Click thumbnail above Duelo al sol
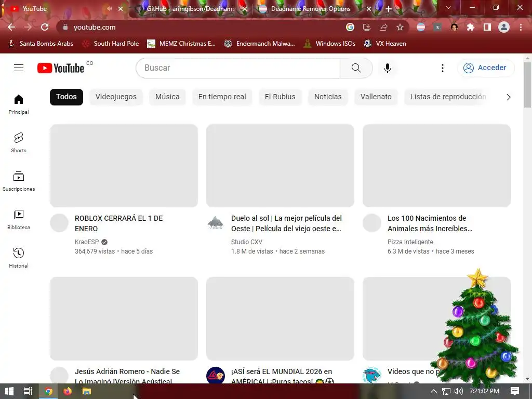The image size is (532, 399). click(x=280, y=166)
